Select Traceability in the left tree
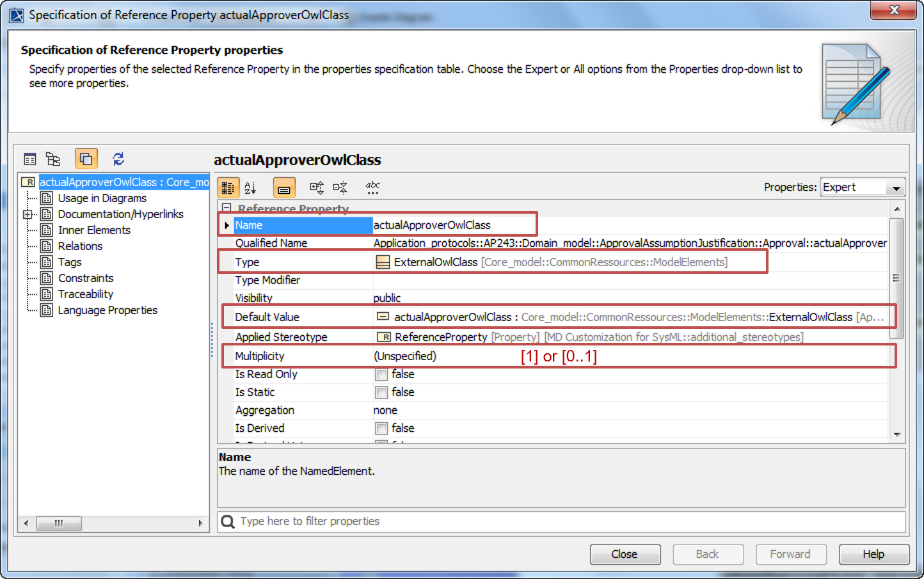The image size is (924, 579). tap(85, 294)
